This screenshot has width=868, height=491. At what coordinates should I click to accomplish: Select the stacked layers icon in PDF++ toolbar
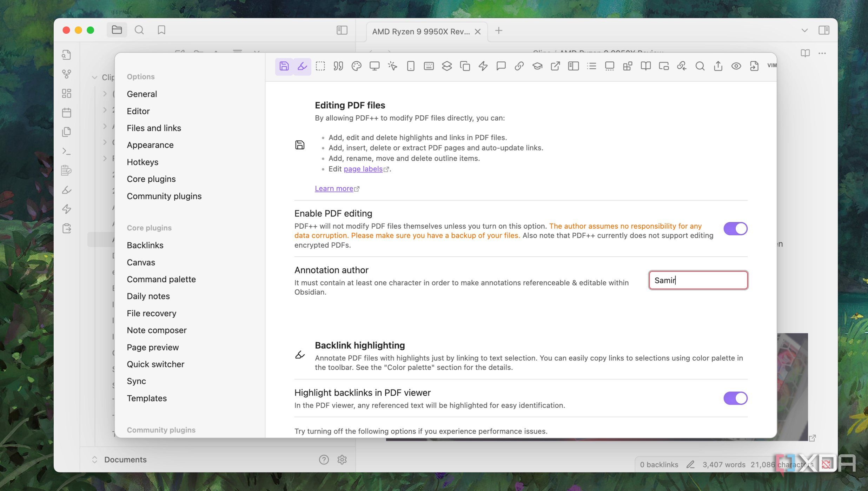coord(447,66)
